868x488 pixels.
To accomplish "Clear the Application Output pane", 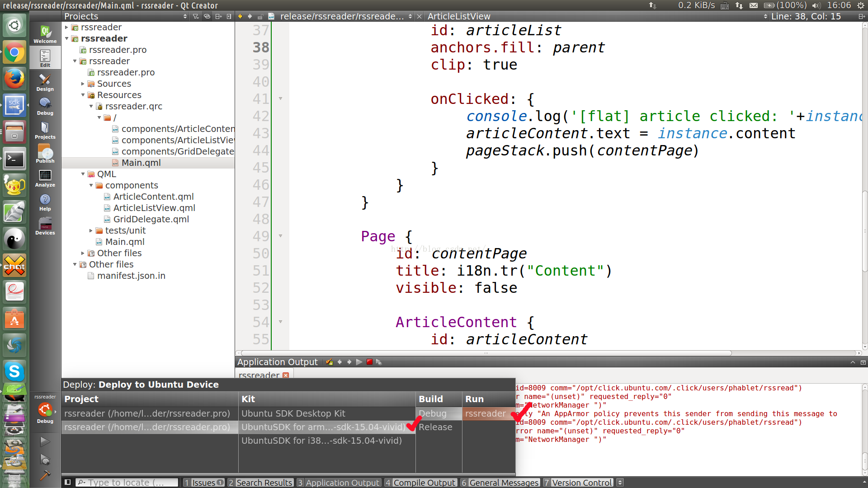I will (x=329, y=362).
